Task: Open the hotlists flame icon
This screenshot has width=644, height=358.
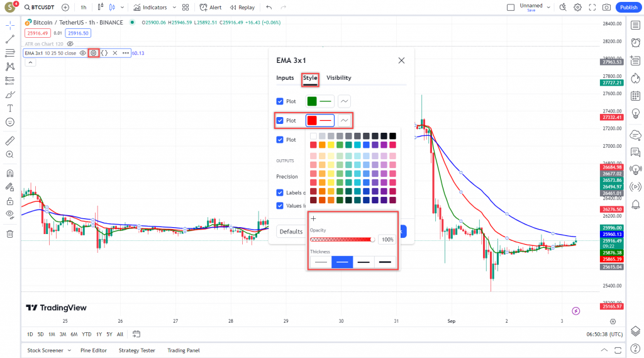Action: (635, 78)
